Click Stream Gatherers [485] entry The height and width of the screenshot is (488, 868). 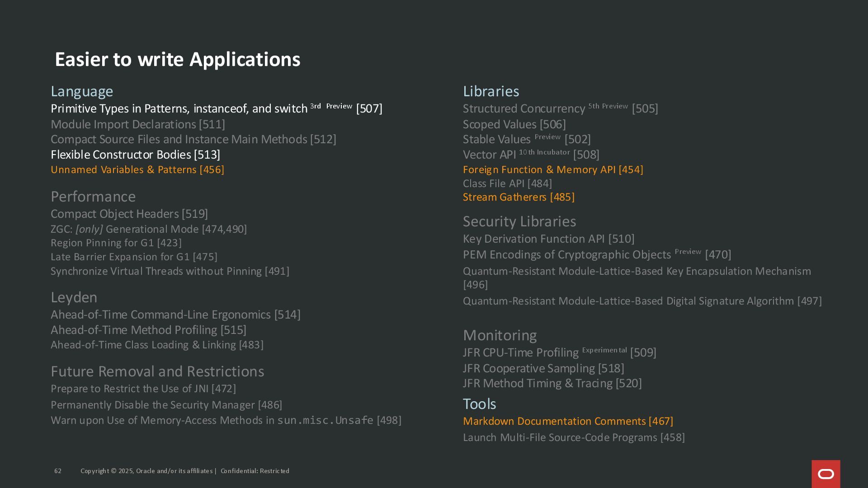point(519,197)
